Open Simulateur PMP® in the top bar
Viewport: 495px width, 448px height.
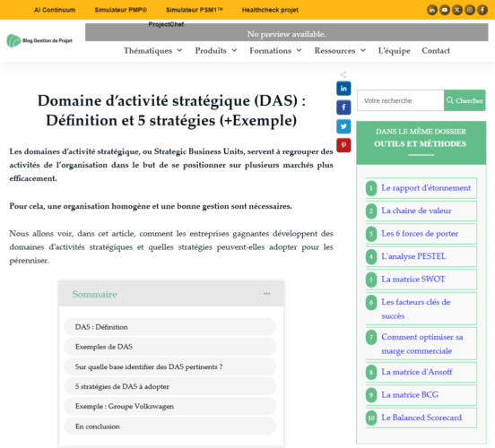click(x=120, y=10)
